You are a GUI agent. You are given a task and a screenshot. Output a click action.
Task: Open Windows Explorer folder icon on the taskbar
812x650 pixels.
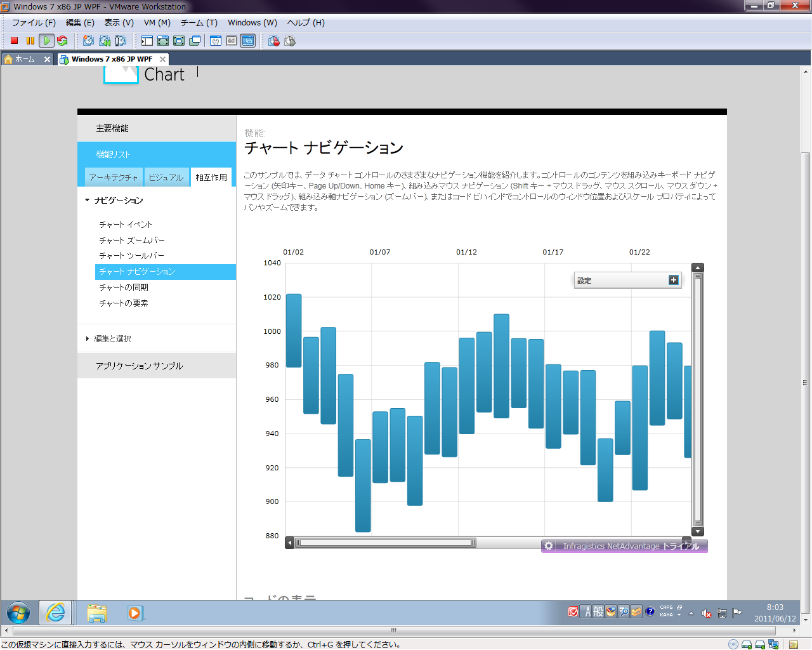click(x=97, y=613)
